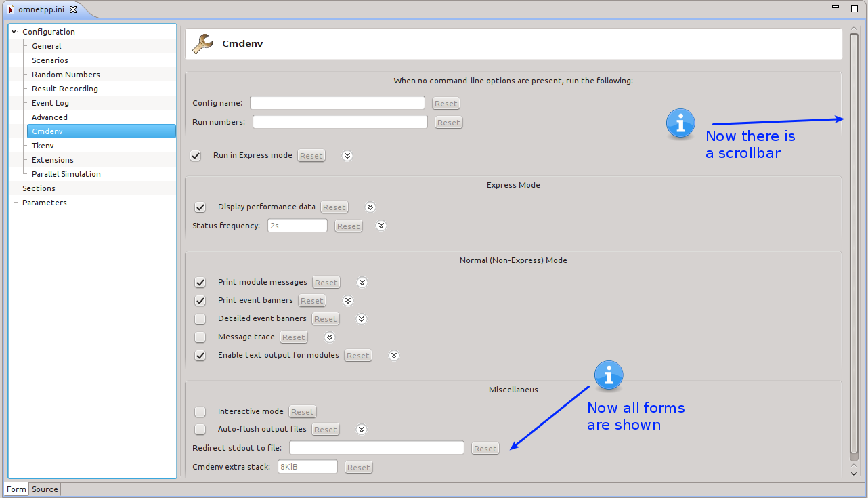Select Result Recording in the sidebar tree
This screenshot has height=498, width=868.
[64, 88]
